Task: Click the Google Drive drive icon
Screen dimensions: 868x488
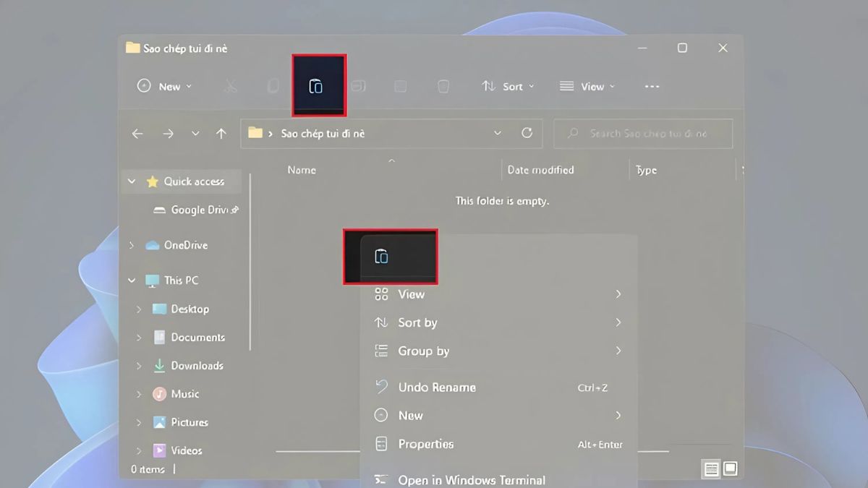Action: tap(160, 210)
